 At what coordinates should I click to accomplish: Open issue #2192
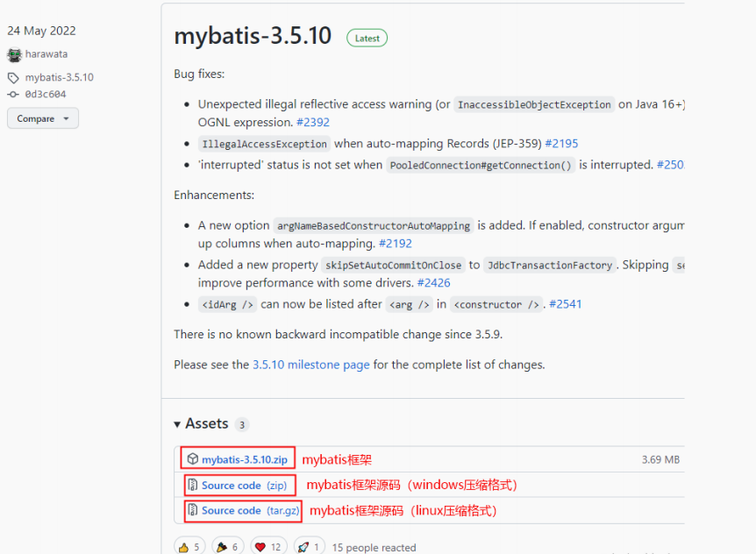pos(396,244)
